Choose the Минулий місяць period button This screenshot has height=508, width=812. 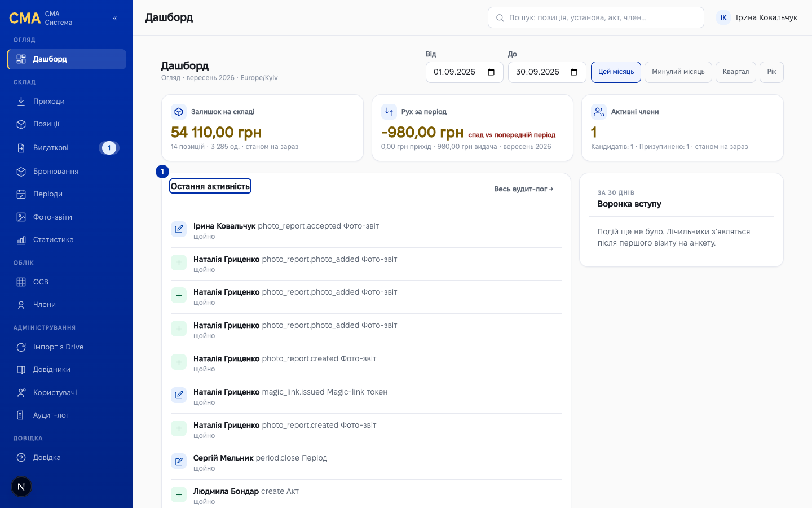pos(678,72)
